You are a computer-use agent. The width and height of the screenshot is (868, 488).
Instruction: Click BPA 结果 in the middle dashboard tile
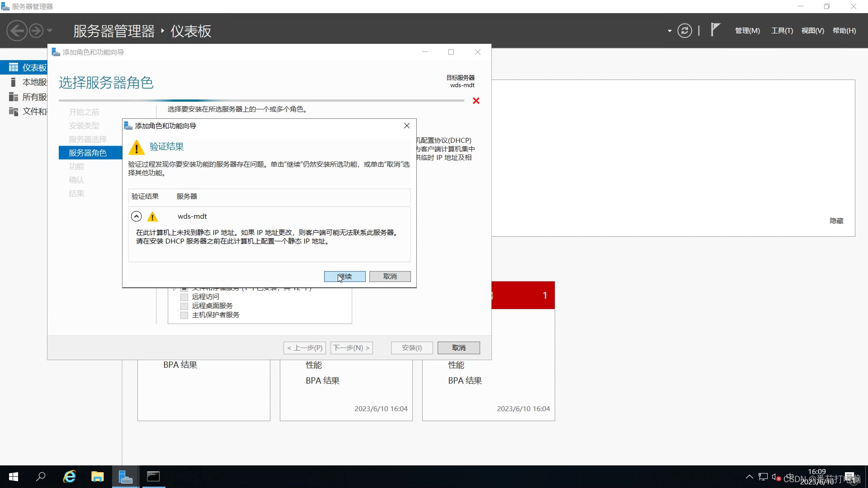tap(322, 380)
